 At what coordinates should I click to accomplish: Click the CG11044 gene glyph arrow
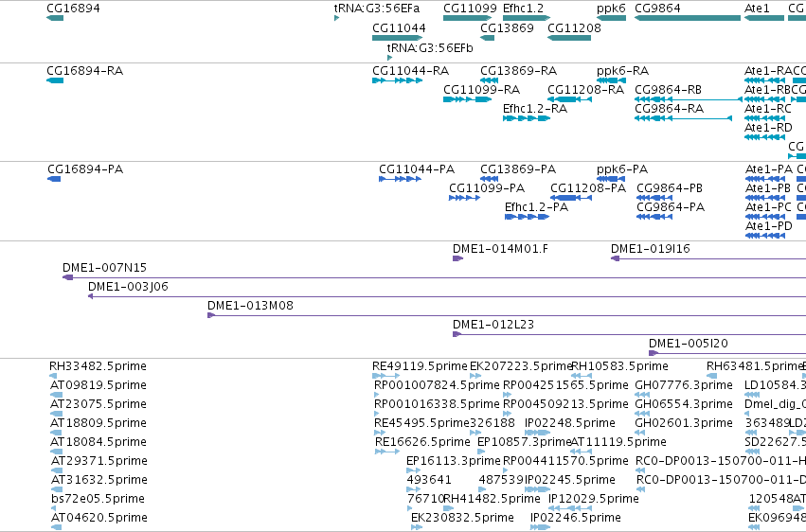(398, 38)
